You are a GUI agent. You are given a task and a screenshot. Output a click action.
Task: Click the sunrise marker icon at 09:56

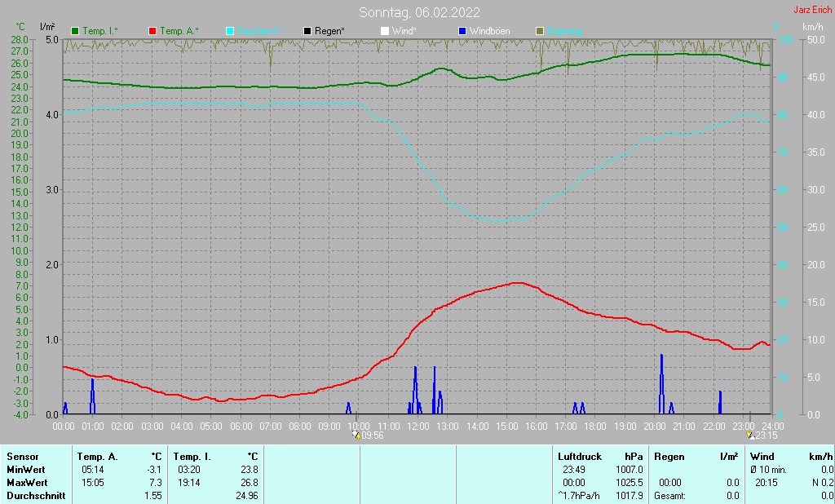coord(356,435)
